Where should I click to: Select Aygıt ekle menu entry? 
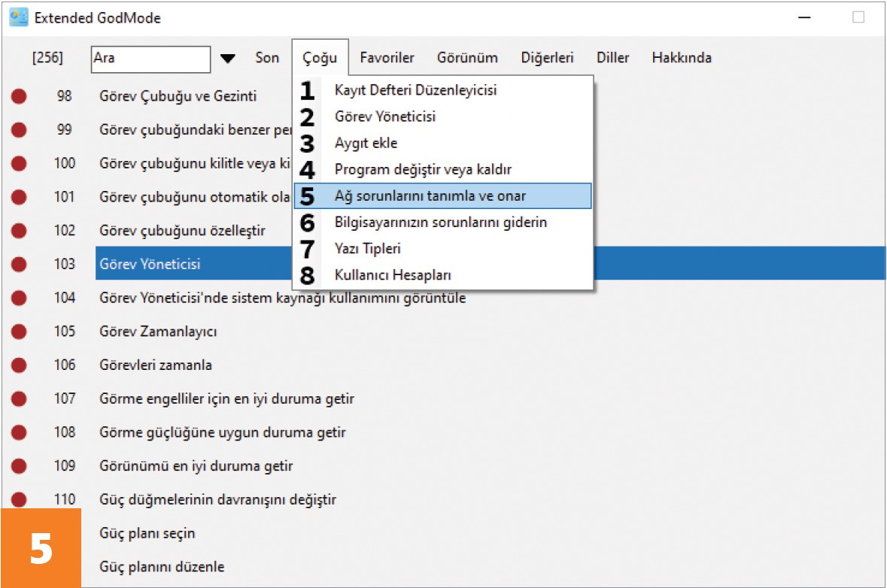coord(443,143)
